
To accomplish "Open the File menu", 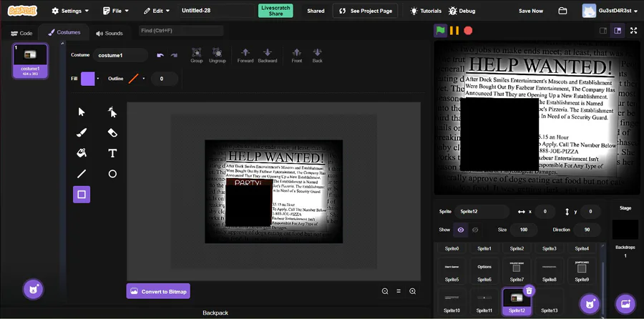I will [x=116, y=11].
